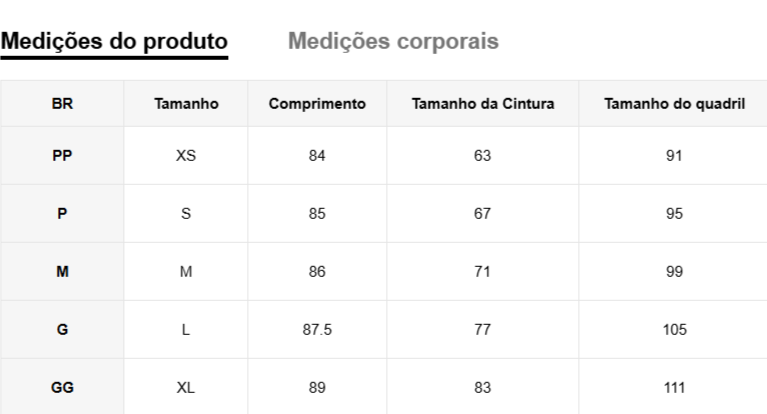Select the Medições do produto tab

114,42
